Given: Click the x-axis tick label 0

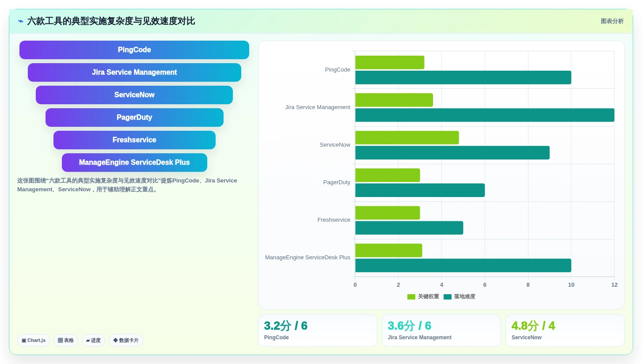Looking at the screenshot, I should tap(355, 285).
